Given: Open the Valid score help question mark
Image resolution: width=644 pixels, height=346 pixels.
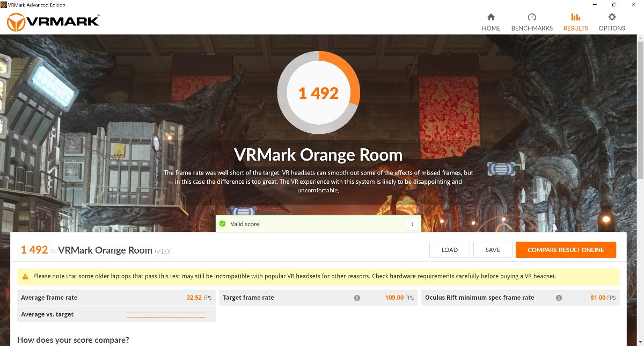Looking at the screenshot, I should point(412,224).
